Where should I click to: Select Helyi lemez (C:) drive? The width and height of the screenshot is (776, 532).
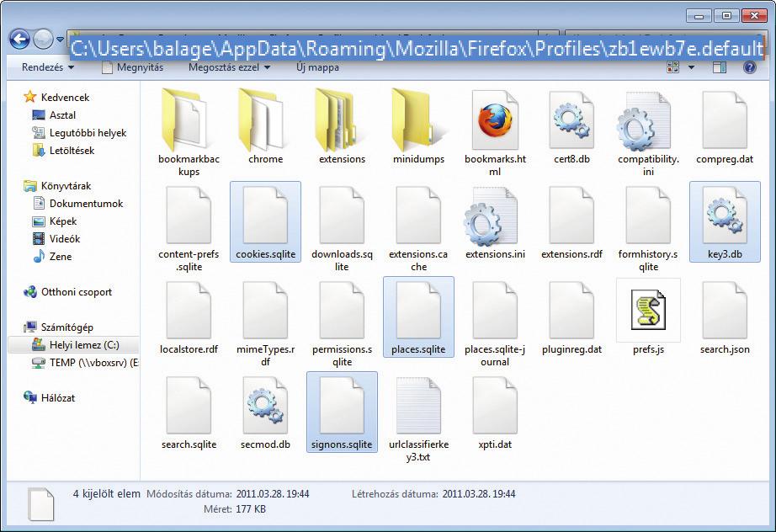click(73, 345)
